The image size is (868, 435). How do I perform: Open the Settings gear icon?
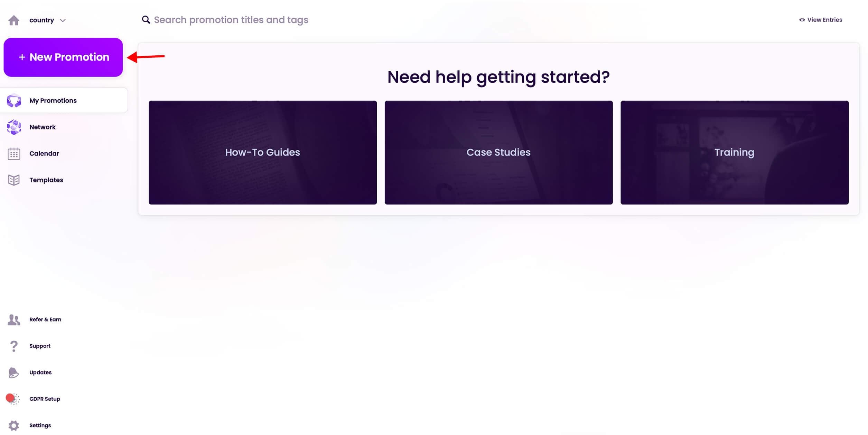[14, 425]
